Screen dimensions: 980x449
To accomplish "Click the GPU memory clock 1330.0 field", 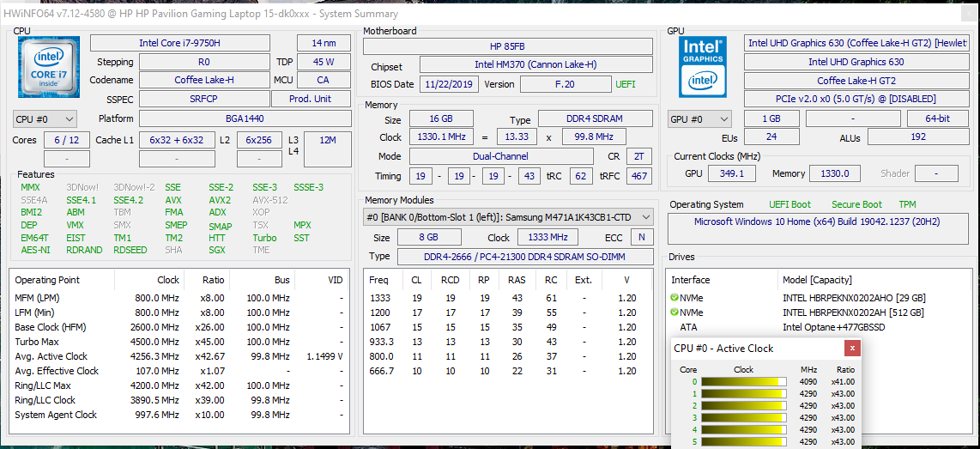I will coord(834,173).
